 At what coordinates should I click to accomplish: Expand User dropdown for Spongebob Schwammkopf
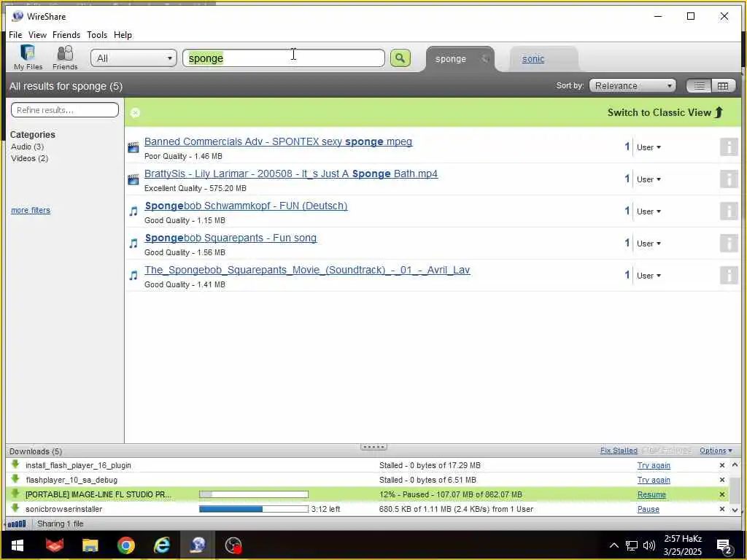(x=649, y=211)
